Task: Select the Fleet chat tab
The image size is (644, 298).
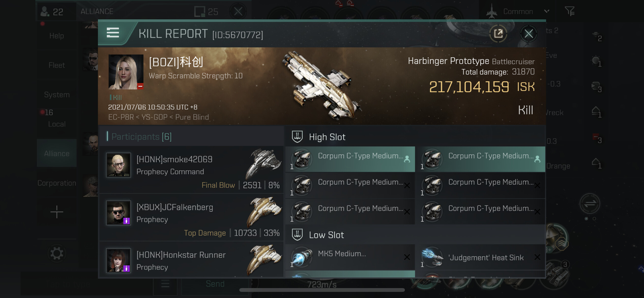Action: point(57,65)
